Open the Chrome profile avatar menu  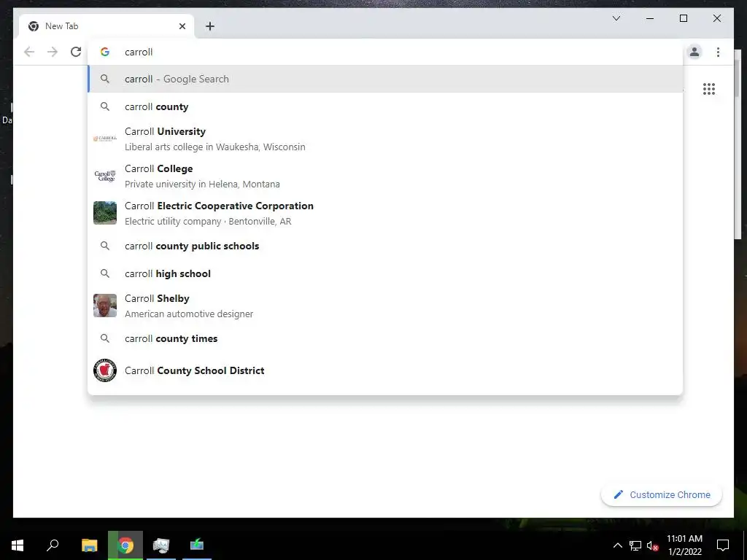pos(694,52)
